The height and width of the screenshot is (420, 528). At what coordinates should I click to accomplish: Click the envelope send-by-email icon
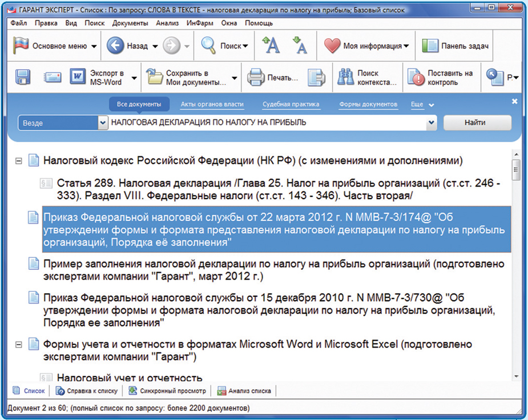[53, 77]
